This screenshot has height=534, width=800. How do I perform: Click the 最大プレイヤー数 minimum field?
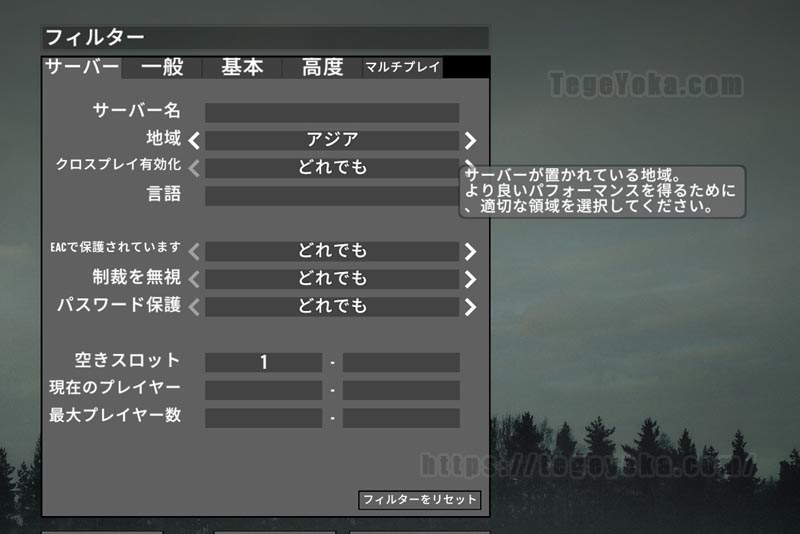(x=263, y=418)
